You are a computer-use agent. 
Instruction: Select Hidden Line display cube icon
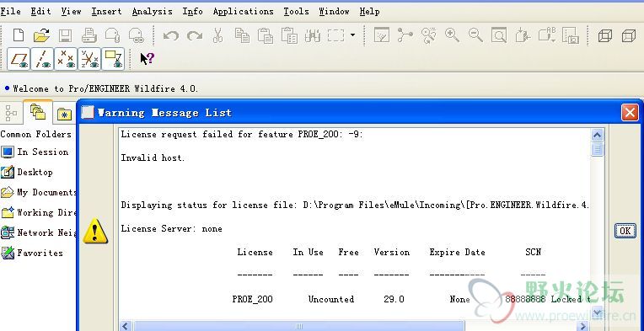tap(628, 35)
